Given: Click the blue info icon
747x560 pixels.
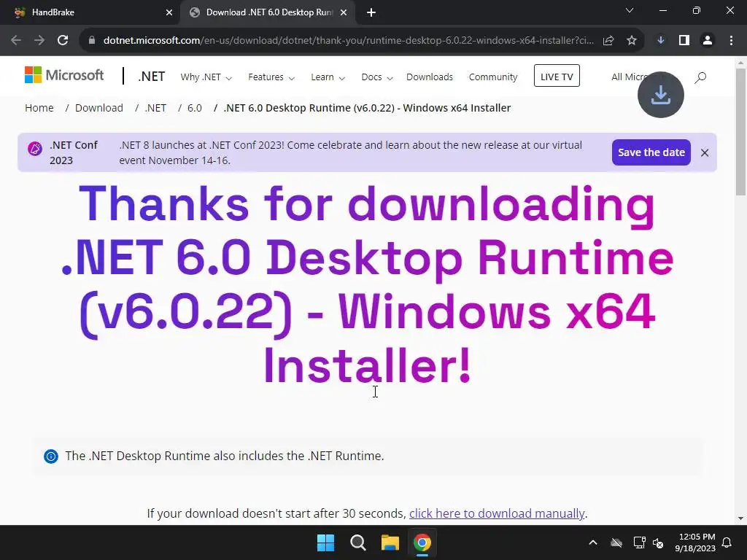Looking at the screenshot, I should [x=51, y=456].
